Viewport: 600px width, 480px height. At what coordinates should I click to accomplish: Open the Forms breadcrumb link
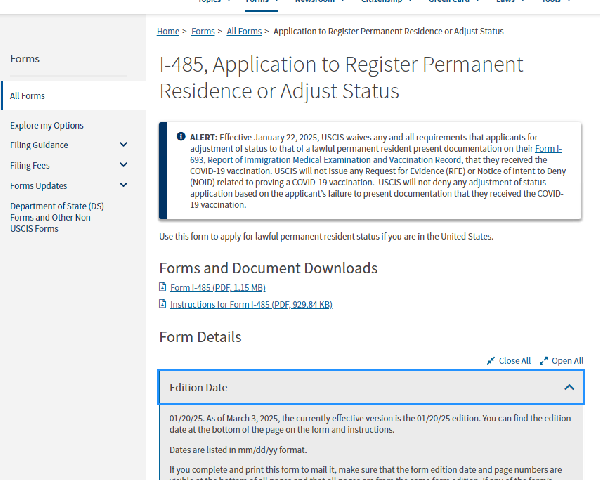point(203,31)
